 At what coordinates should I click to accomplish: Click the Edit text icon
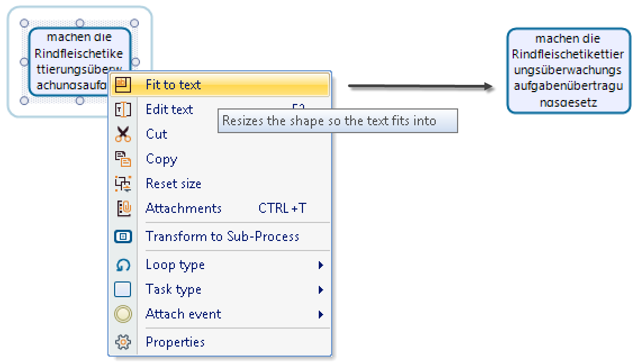[123, 110]
